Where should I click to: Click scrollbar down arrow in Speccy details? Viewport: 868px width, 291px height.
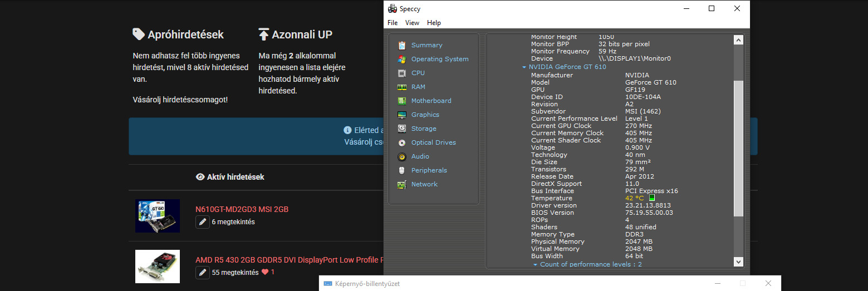tap(738, 262)
